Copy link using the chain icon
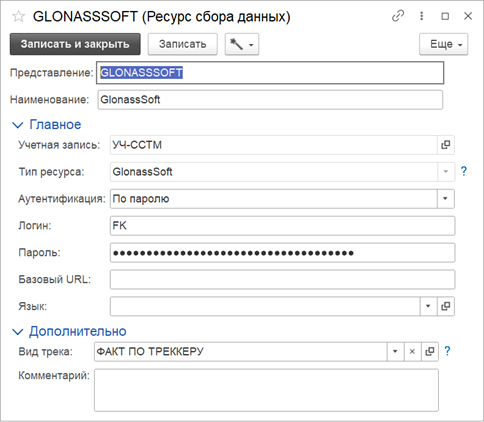 398,16
